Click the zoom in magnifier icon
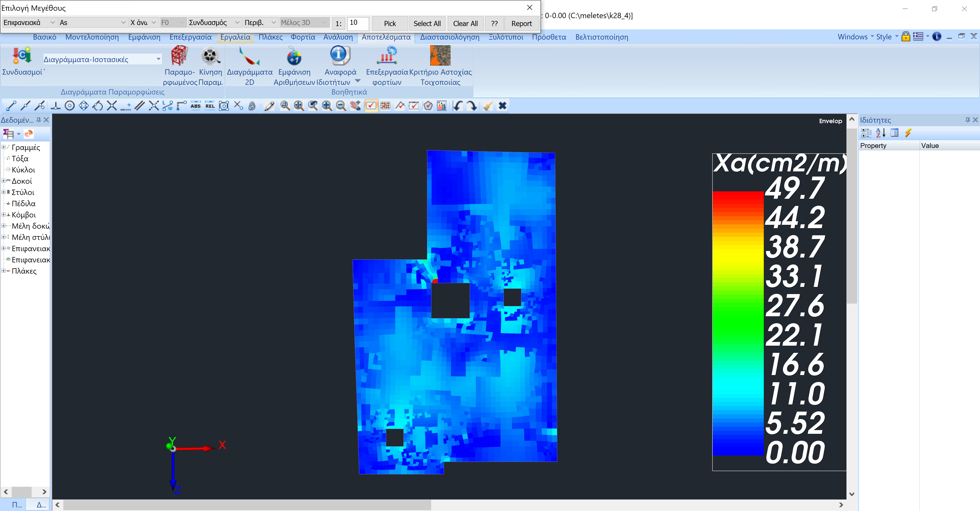This screenshot has height=511, width=980. tap(327, 106)
